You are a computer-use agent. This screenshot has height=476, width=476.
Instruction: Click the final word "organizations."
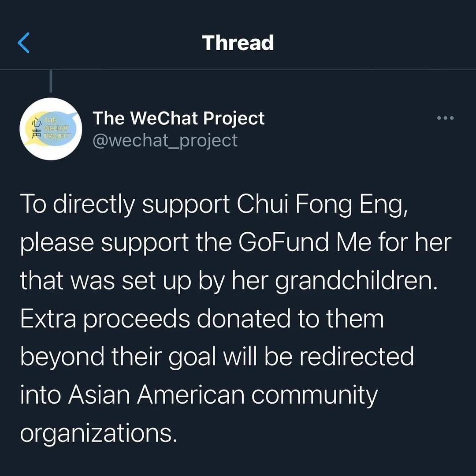pos(98,433)
